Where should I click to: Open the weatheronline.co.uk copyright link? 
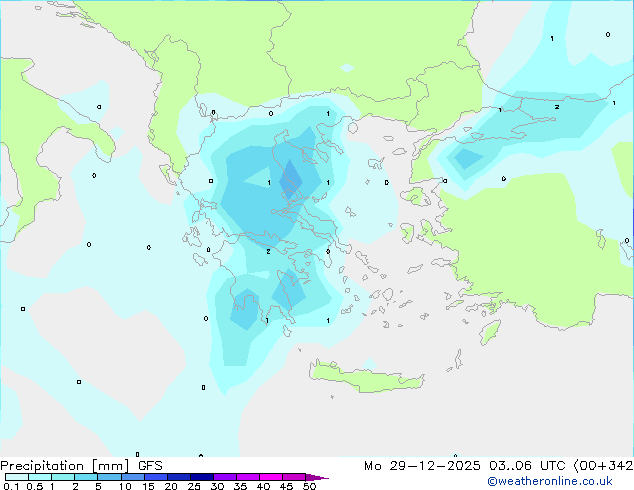(x=550, y=481)
